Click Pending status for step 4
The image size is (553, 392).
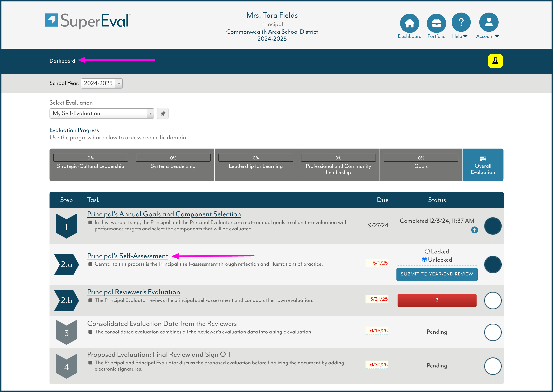(437, 366)
